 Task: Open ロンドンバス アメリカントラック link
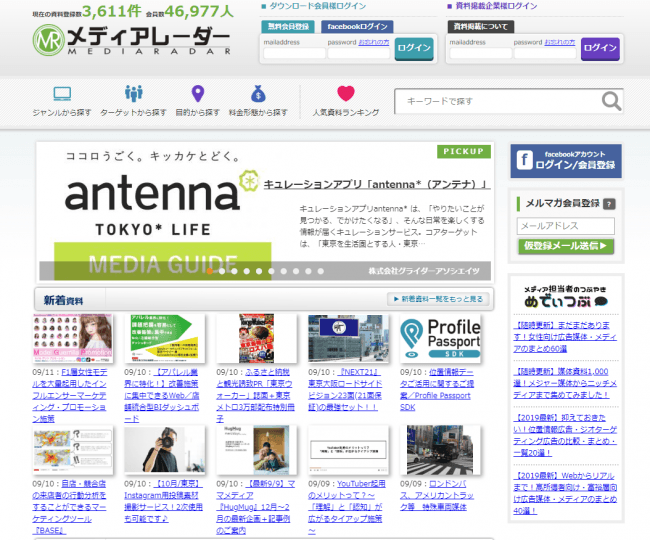[437, 495]
